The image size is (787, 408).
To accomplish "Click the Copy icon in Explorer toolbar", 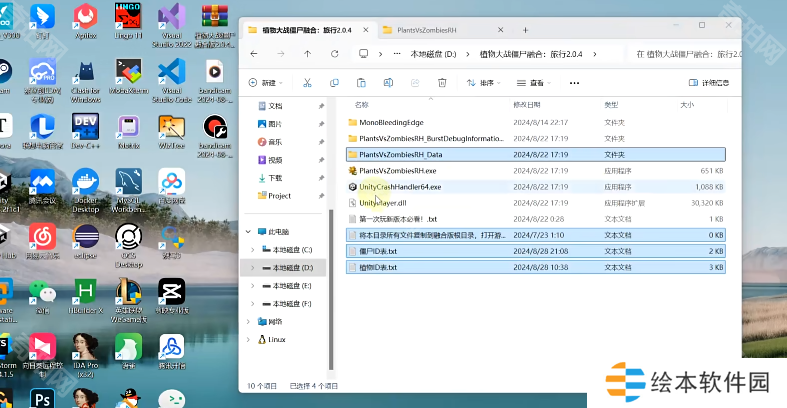I will point(335,83).
